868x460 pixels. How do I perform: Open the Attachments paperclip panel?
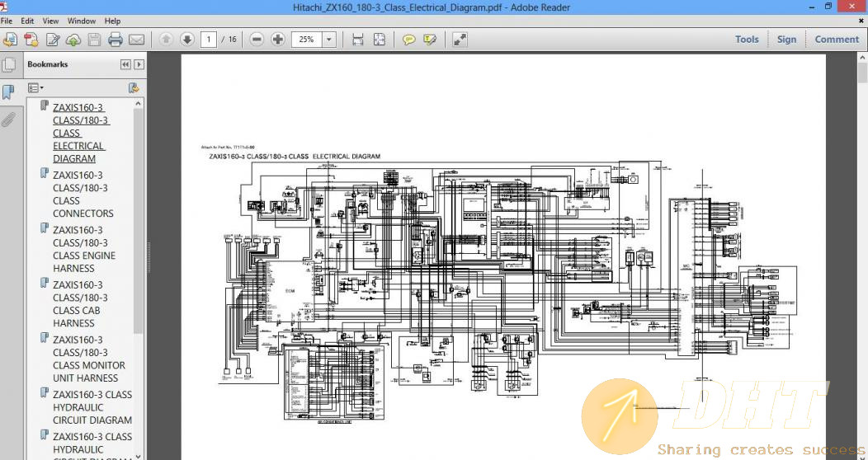pyautogui.click(x=7, y=119)
